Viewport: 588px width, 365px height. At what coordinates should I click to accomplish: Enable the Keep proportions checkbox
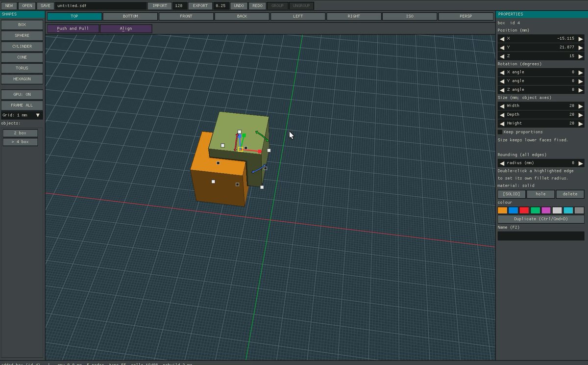(x=500, y=132)
